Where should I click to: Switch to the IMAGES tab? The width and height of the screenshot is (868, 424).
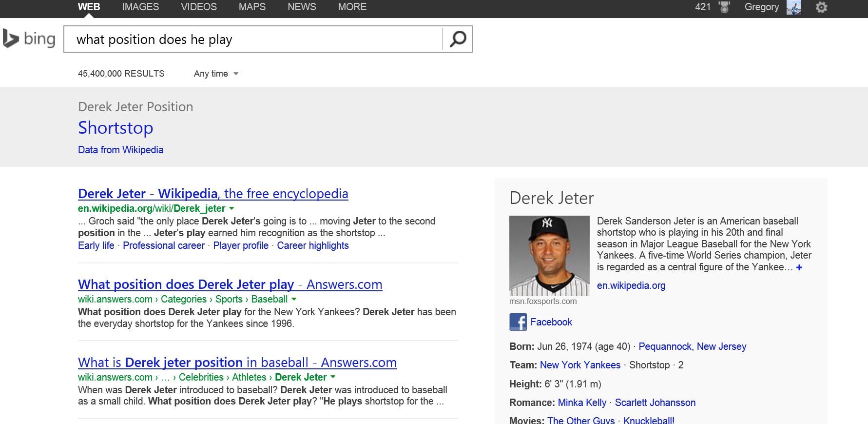pos(140,7)
